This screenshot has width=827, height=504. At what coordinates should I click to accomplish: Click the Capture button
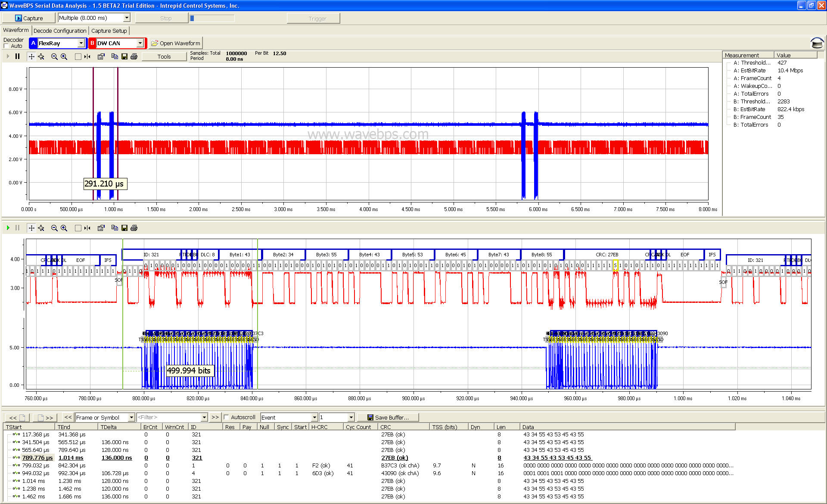coord(29,18)
